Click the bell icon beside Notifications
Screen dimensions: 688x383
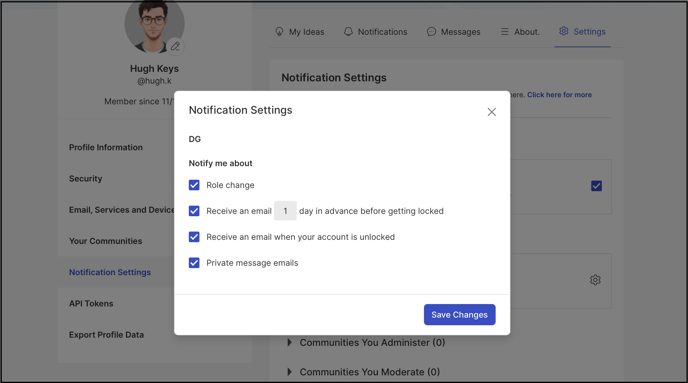(x=348, y=32)
